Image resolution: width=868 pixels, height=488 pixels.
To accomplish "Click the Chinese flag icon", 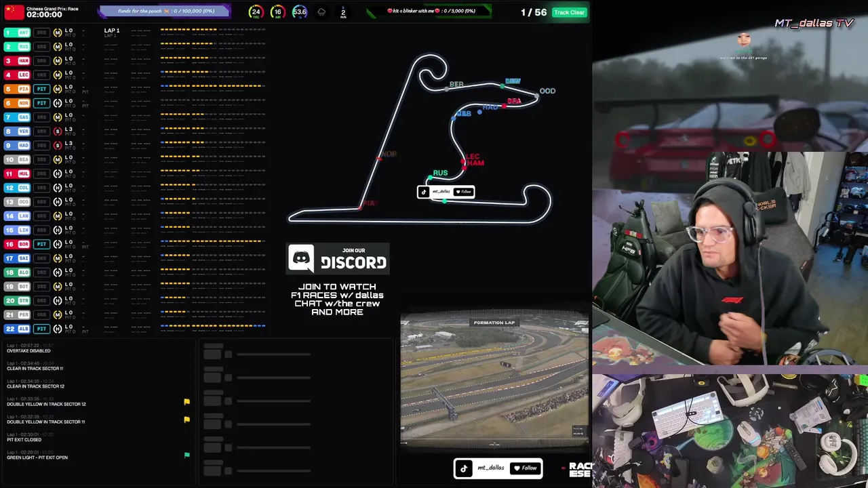I will pos(14,12).
